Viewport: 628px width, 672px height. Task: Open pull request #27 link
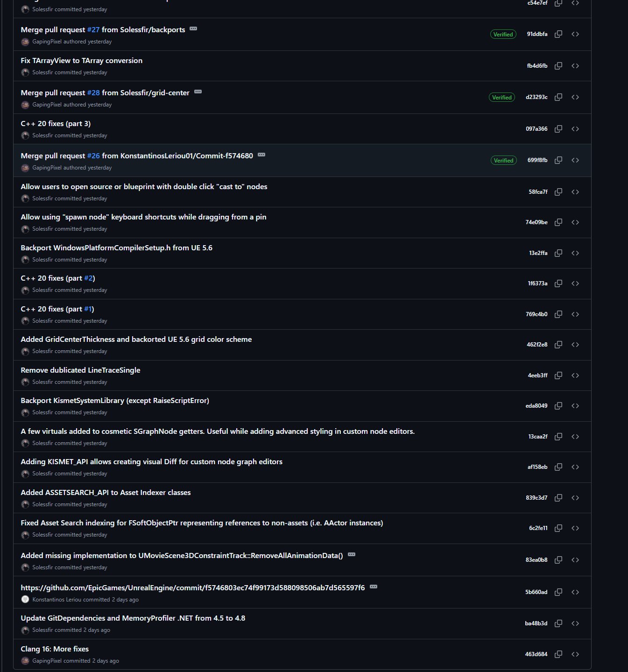(93, 30)
